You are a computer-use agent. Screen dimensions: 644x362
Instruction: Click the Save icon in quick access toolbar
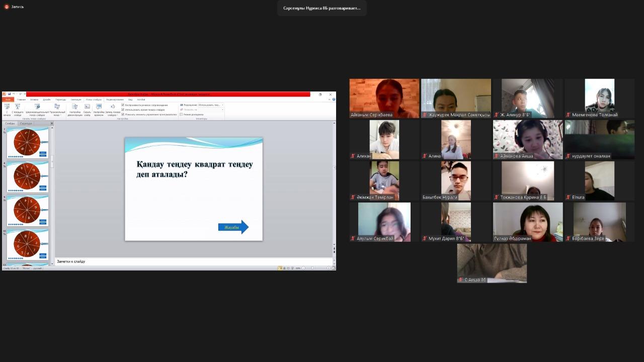(x=9, y=94)
